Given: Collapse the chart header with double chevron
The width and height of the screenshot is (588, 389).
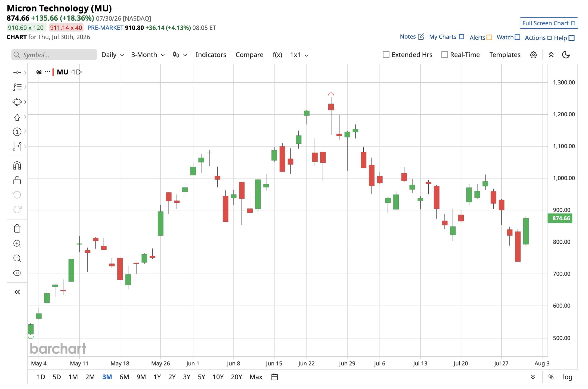Looking at the screenshot, I should (551, 55).
